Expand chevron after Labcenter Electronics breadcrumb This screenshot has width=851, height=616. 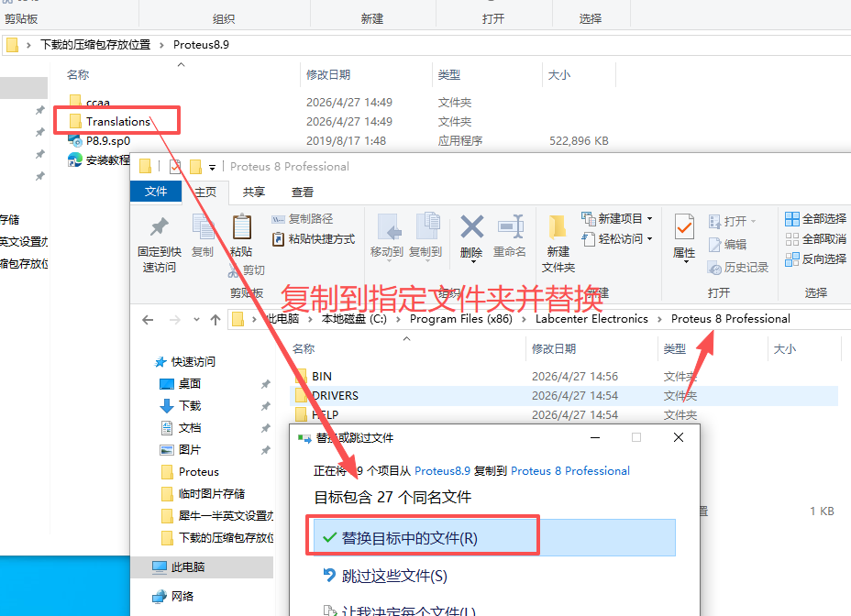pos(659,319)
